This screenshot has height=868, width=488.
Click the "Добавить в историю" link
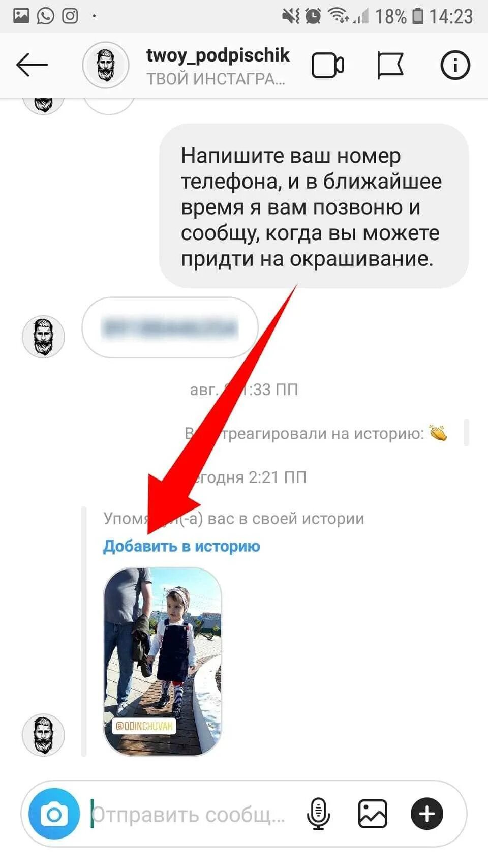pos(181,546)
